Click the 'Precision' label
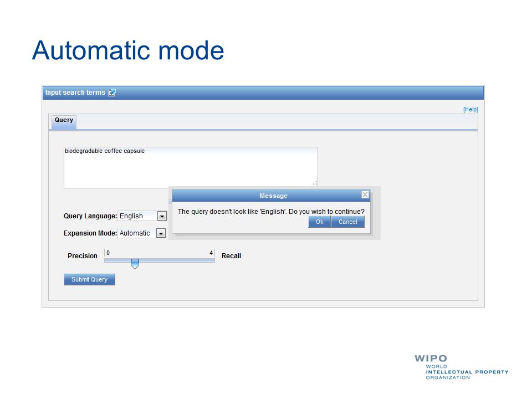Viewport: 532px width, 399px height. pos(83,256)
